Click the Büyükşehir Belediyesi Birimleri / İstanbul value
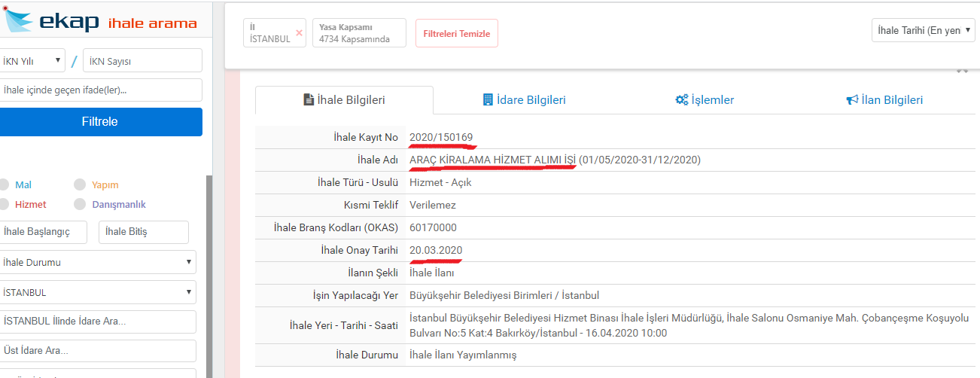This screenshot has width=980, height=378. 504,295
